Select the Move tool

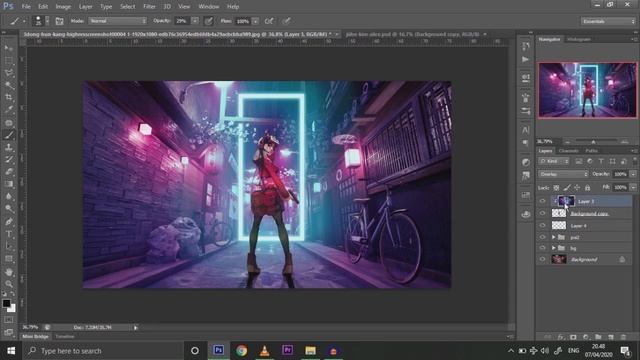(9, 48)
